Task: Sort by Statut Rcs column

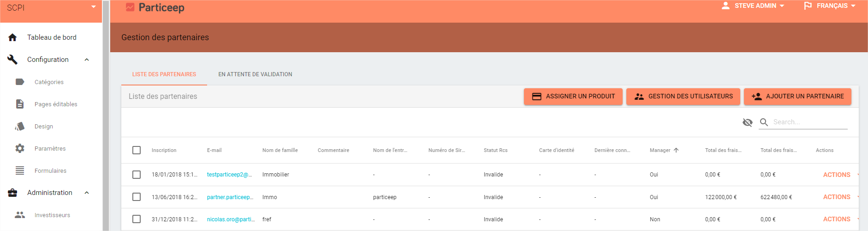Action: pos(496,150)
